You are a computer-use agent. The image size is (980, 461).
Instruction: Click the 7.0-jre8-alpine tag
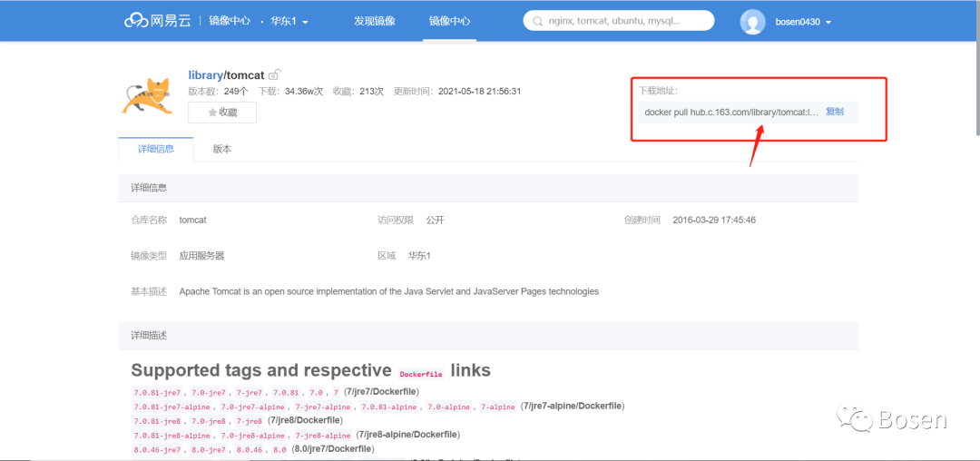pos(252,436)
